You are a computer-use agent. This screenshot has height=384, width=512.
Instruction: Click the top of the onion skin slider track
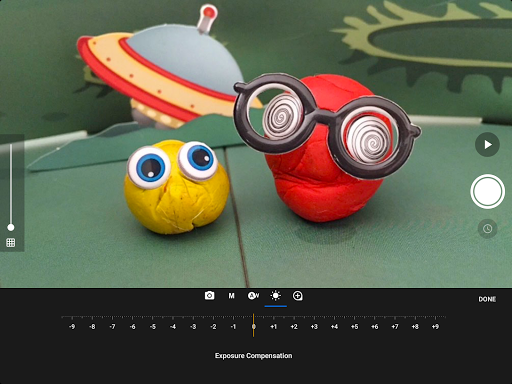pos(11,145)
